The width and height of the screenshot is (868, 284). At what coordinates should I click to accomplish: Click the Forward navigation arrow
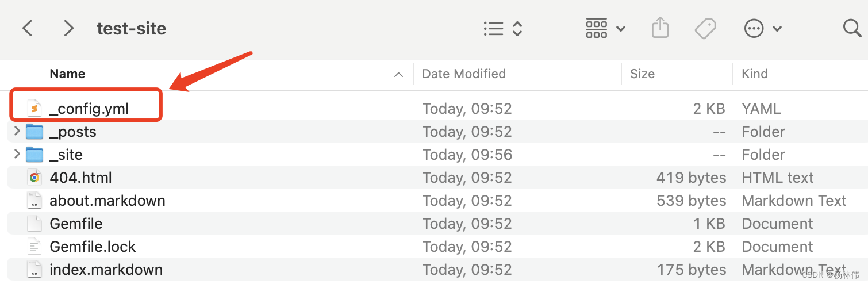tap(68, 28)
